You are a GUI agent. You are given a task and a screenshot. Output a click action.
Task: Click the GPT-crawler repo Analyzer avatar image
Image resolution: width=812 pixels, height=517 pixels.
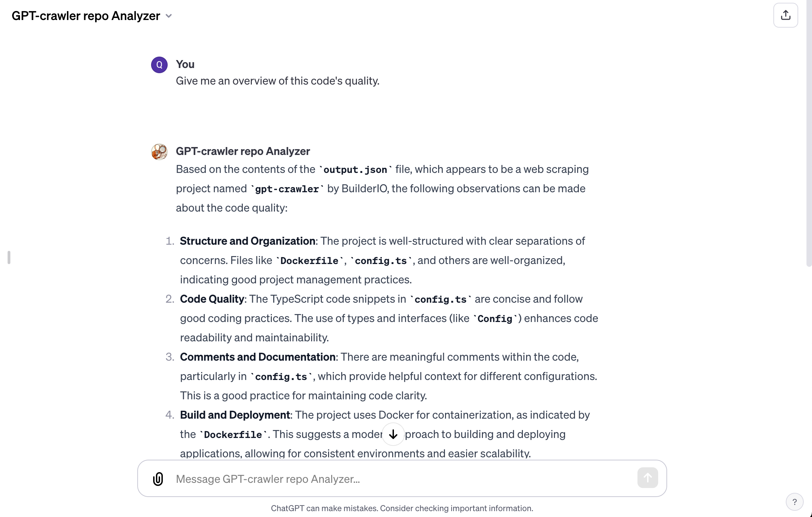(x=159, y=152)
